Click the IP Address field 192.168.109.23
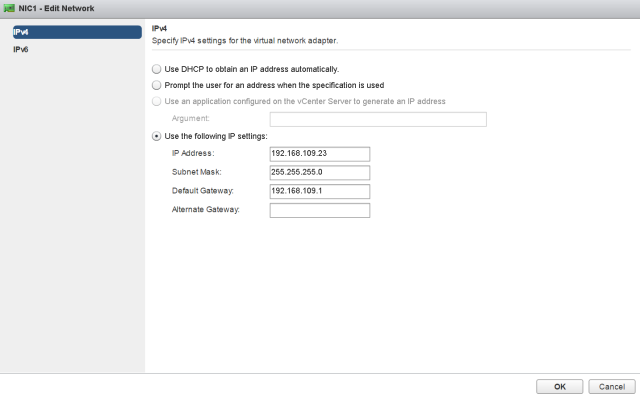This screenshot has width=640, height=398. [320, 154]
